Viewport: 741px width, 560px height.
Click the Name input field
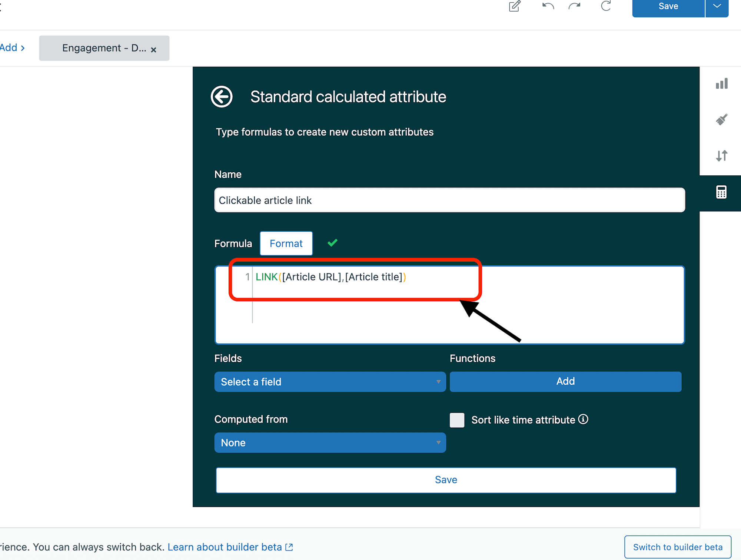tap(449, 200)
